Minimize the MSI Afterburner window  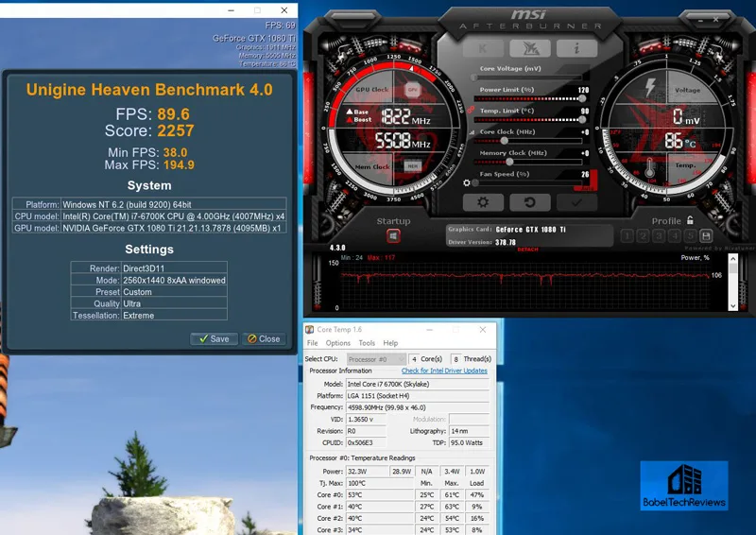pyautogui.click(x=700, y=20)
